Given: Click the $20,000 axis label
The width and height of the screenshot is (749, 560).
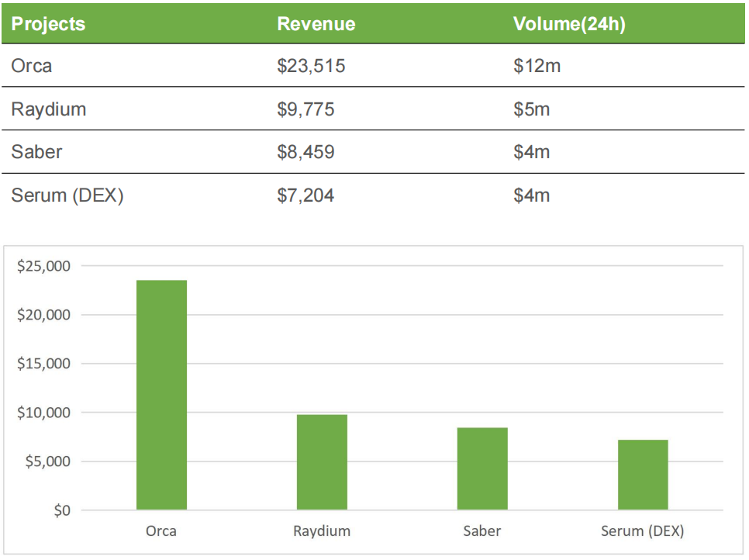Looking at the screenshot, I should 43,314.
